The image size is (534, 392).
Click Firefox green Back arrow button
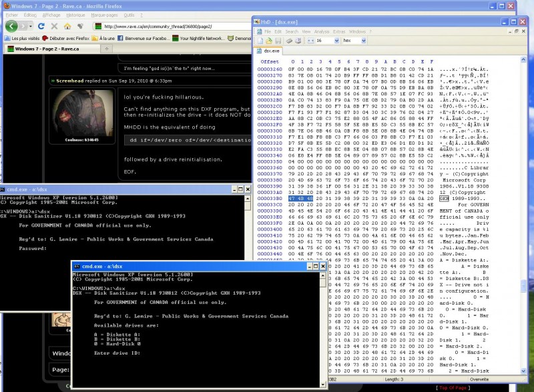pos(11,26)
